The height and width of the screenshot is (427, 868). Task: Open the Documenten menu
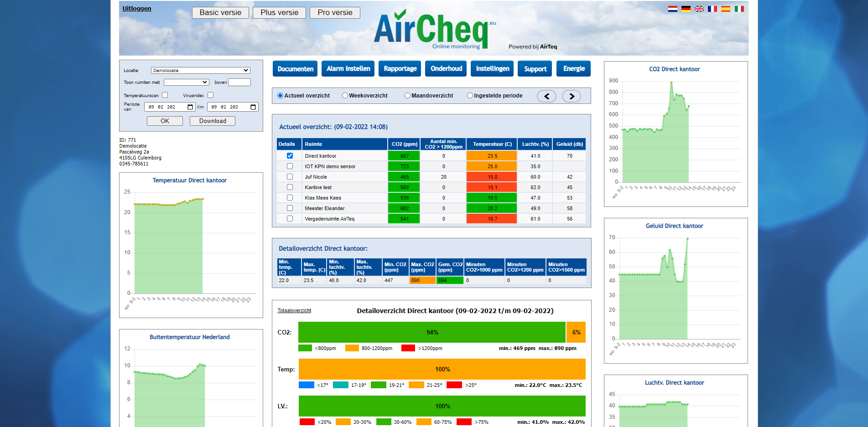pos(296,69)
